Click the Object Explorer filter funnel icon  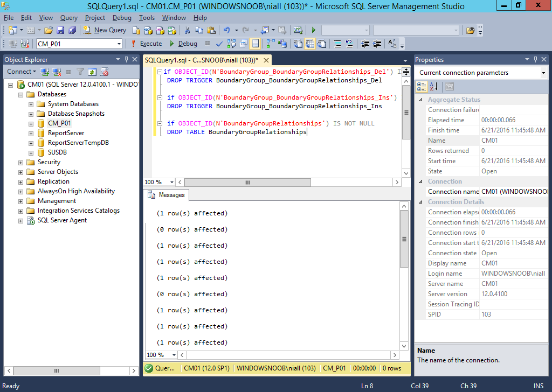click(x=80, y=72)
